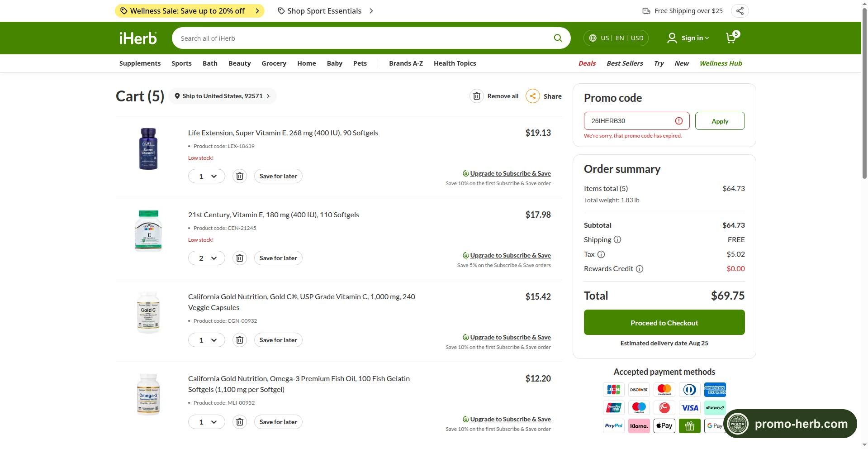Click the PayPal payment icon
868x449 pixels.
[x=614, y=426]
